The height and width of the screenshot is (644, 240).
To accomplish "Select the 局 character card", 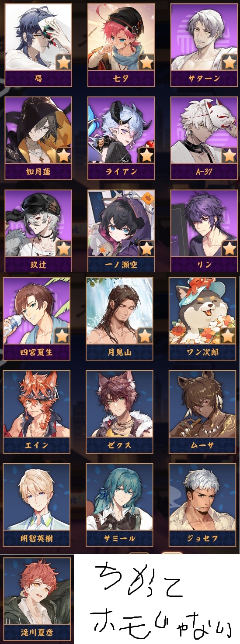I will pos(38,45).
